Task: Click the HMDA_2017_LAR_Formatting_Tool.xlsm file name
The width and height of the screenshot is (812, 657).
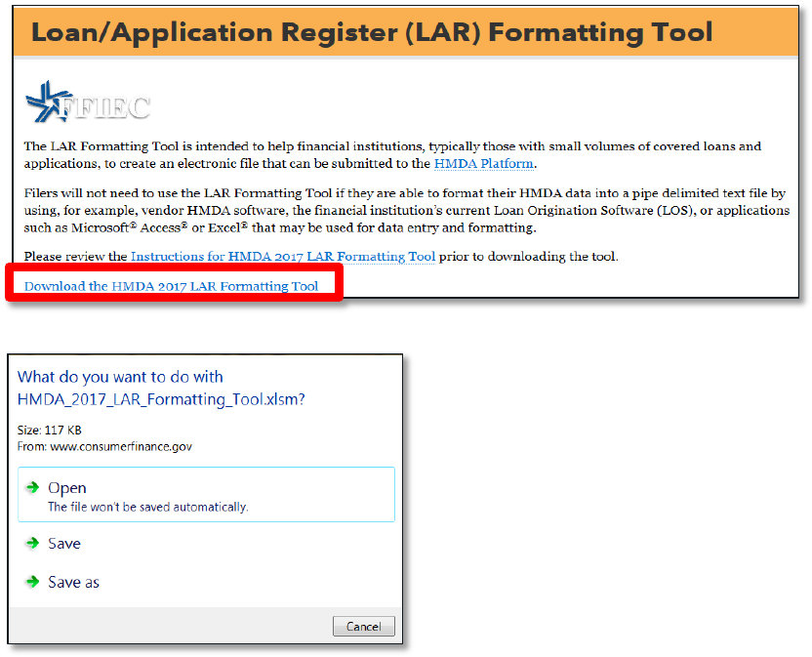Action: pyautogui.click(x=161, y=399)
